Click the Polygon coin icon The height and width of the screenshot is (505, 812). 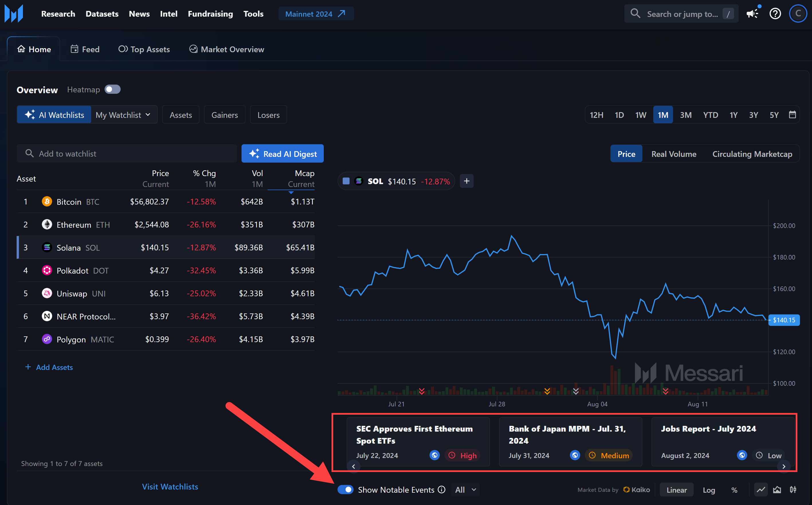tap(47, 339)
